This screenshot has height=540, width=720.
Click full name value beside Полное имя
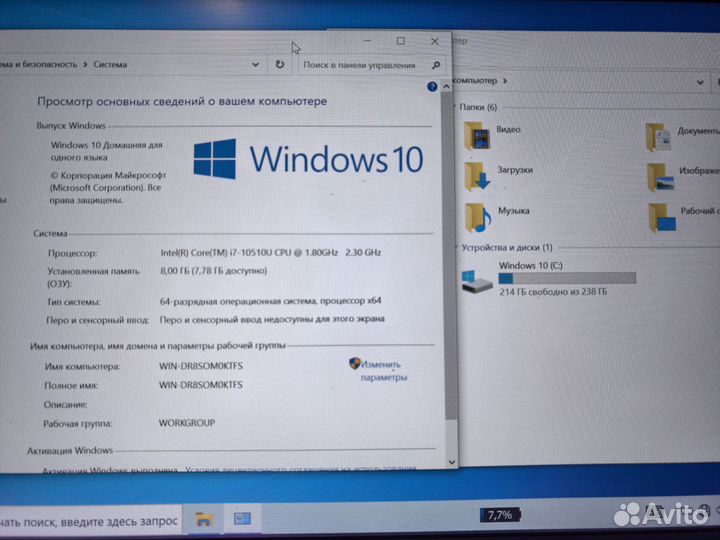pos(201,385)
